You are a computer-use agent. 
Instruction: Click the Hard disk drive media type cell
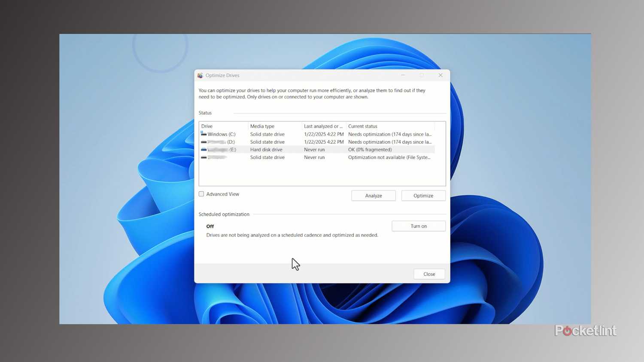(x=266, y=150)
